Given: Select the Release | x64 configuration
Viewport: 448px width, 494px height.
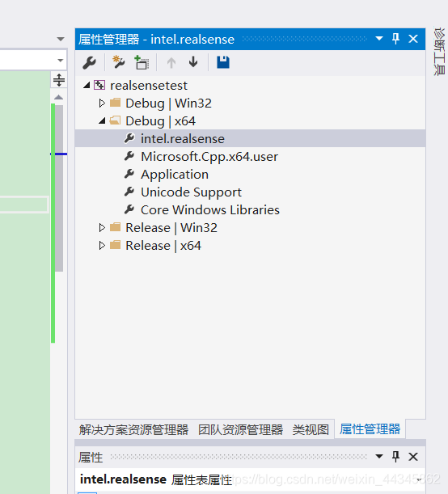Looking at the screenshot, I should pos(163,246).
